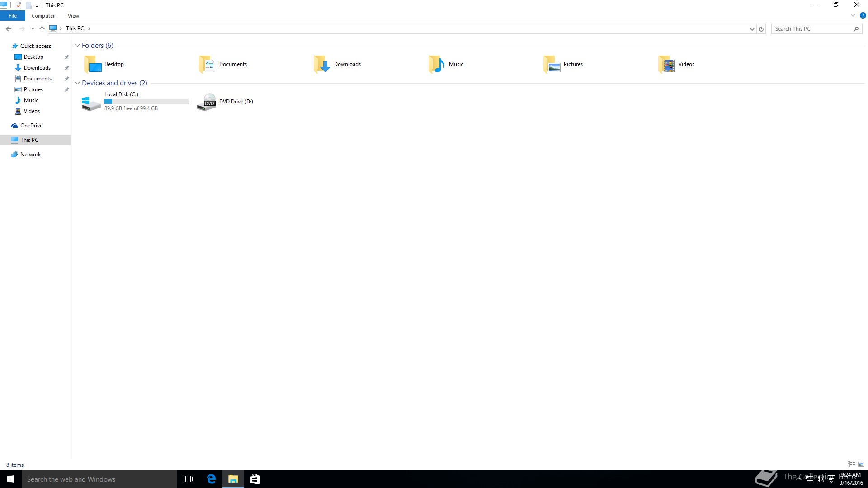Open the View ribbon tab

73,16
